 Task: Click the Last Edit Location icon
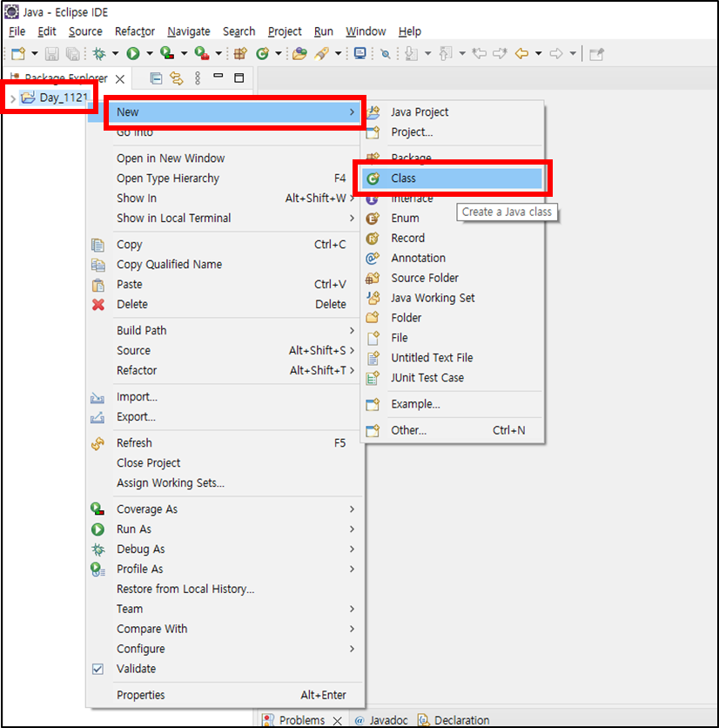click(480, 54)
